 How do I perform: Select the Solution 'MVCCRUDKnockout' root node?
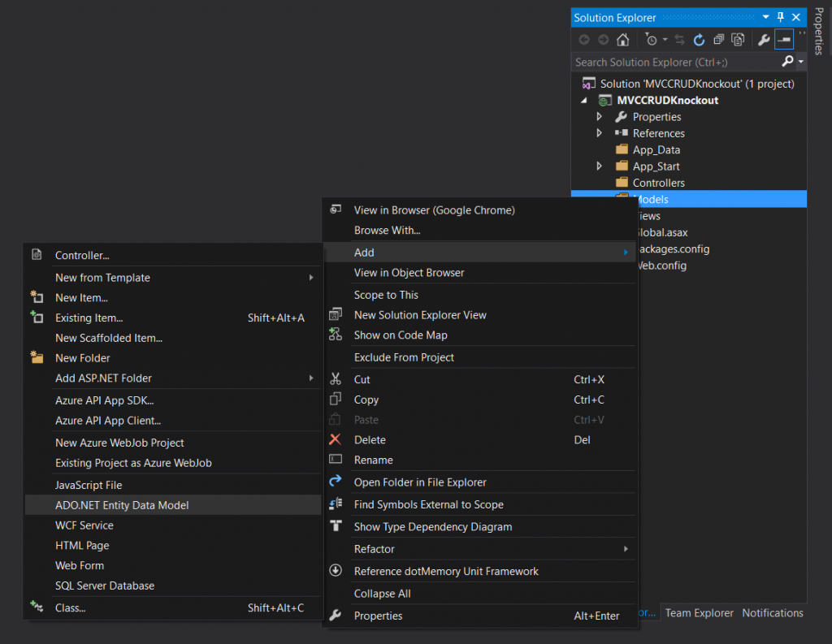(x=697, y=84)
